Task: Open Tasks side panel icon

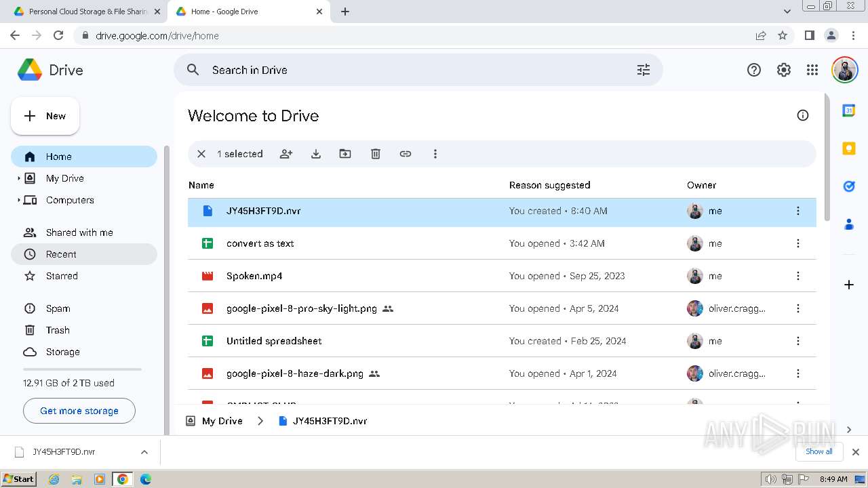Action: coord(849,186)
